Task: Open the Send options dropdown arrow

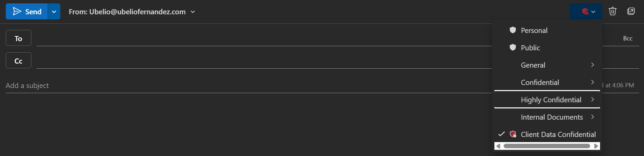Action: [x=54, y=12]
